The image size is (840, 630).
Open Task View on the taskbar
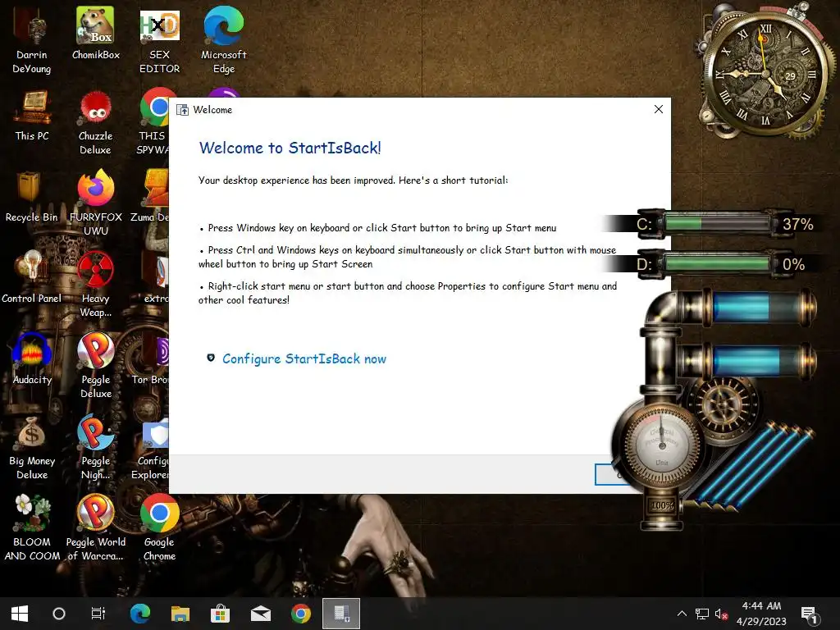[x=98, y=614]
